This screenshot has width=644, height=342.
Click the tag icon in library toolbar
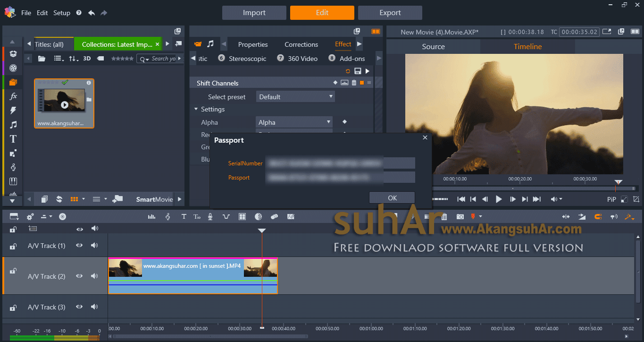coord(100,59)
